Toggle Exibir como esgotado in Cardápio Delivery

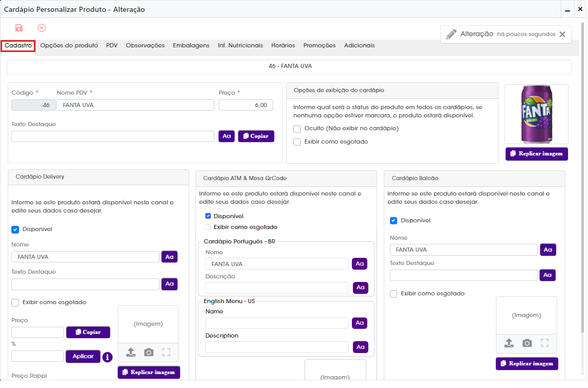15,303
